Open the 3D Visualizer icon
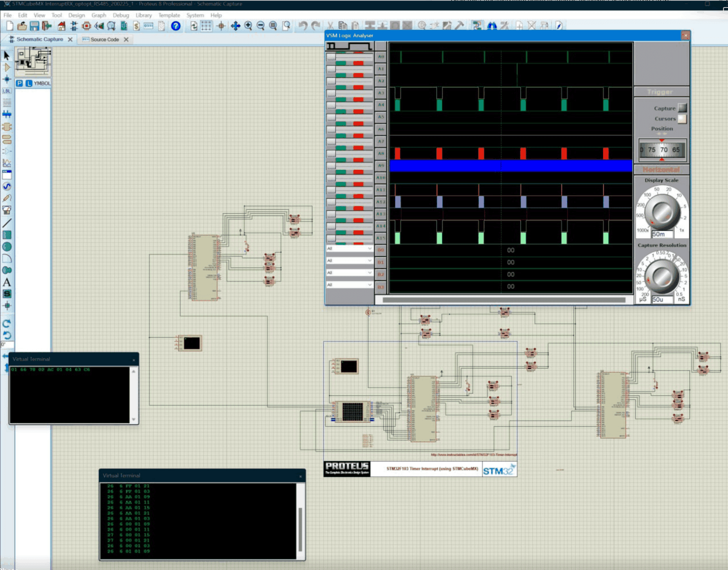The height and width of the screenshot is (570, 728). click(99, 26)
